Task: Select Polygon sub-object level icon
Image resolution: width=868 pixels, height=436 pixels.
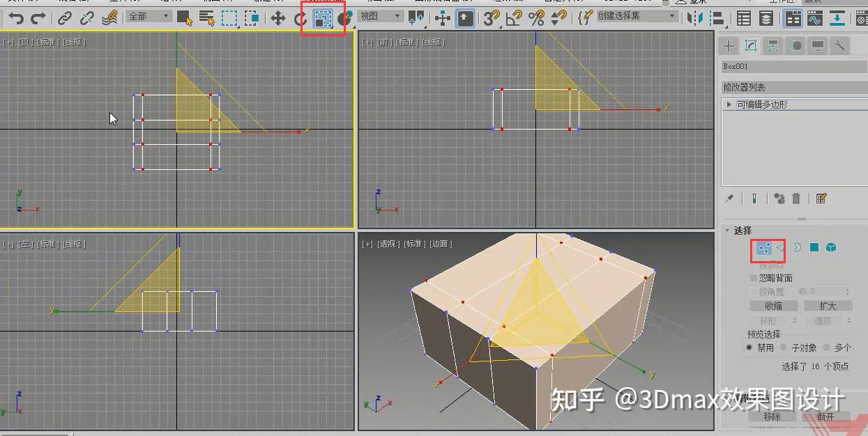Action: [814, 247]
